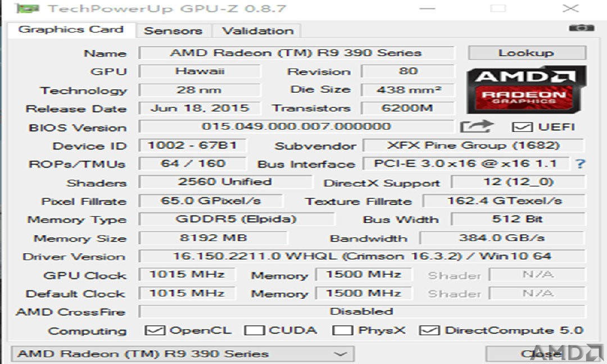
Task: Click the Close button
Action: coord(542,353)
